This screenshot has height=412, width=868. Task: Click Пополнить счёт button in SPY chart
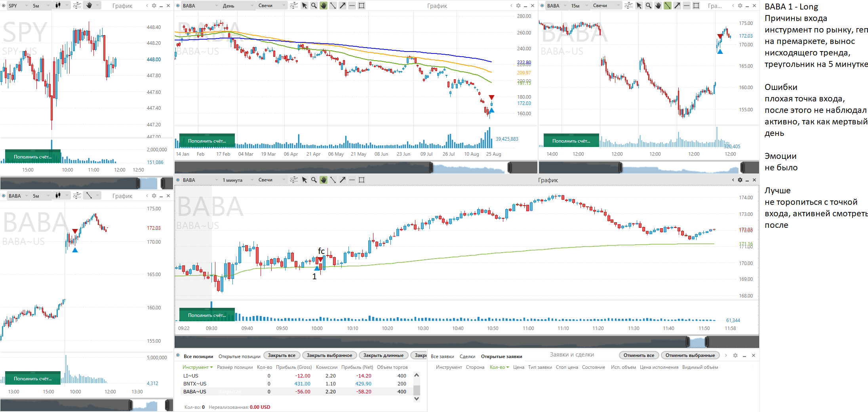click(33, 156)
